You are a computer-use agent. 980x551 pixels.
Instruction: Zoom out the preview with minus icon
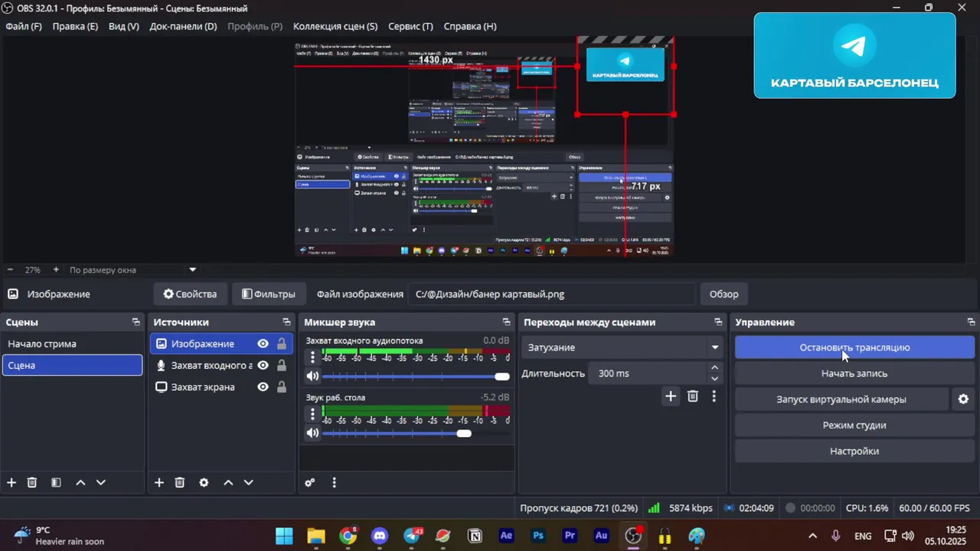(11, 269)
